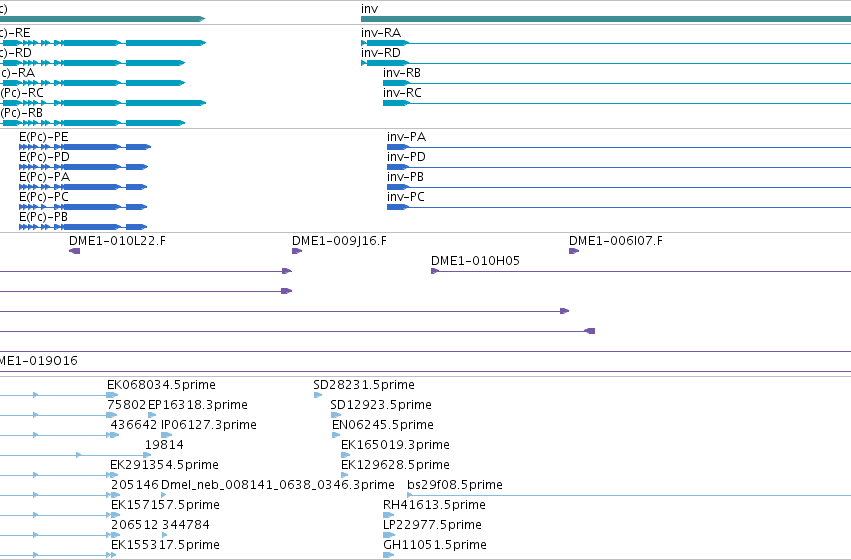Open the EK155317.5prime EST feature

point(113,555)
